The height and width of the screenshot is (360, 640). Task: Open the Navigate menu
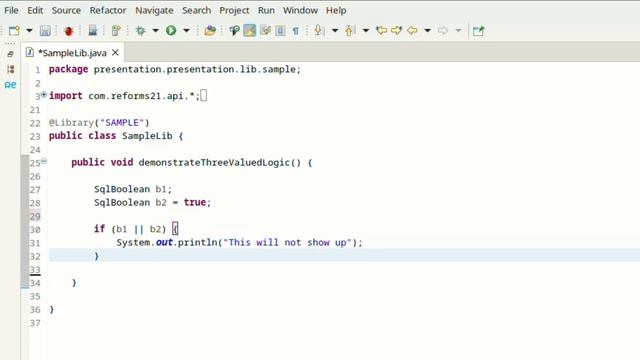(x=154, y=10)
